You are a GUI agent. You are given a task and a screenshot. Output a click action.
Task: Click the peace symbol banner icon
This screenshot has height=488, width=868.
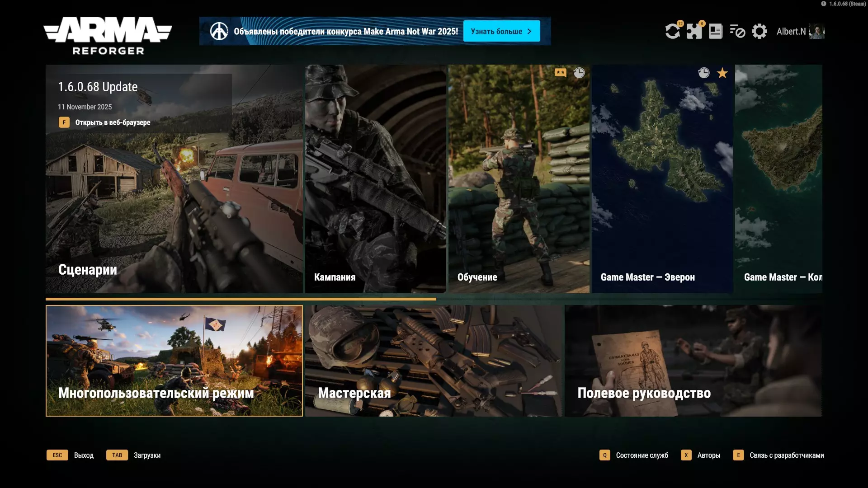pyautogui.click(x=219, y=31)
